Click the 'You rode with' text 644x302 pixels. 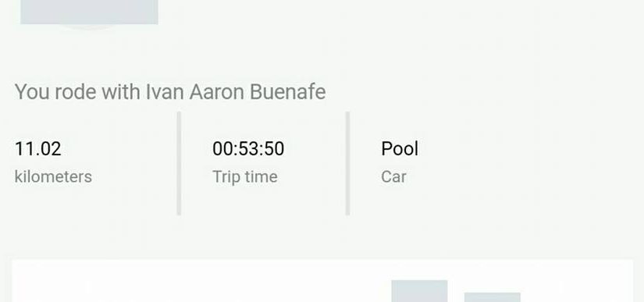[77, 92]
